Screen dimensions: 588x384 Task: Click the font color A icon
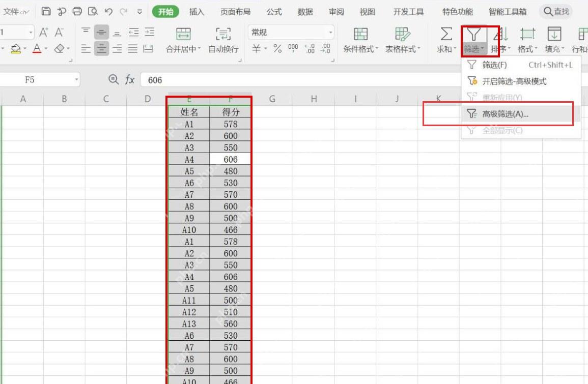coord(37,49)
